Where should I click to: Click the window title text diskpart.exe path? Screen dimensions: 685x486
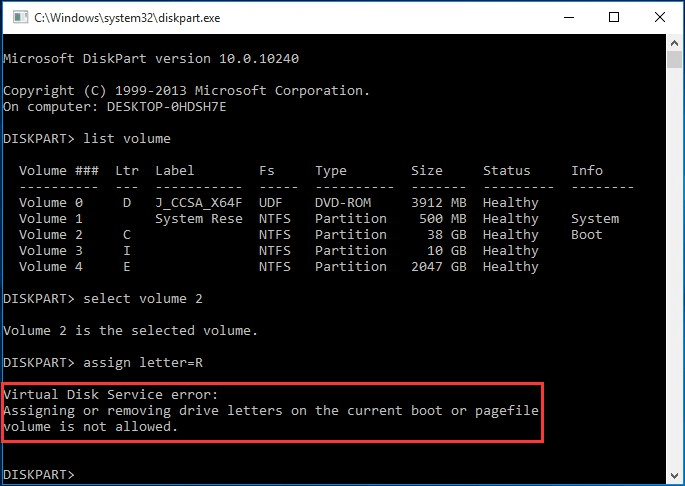[127, 18]
